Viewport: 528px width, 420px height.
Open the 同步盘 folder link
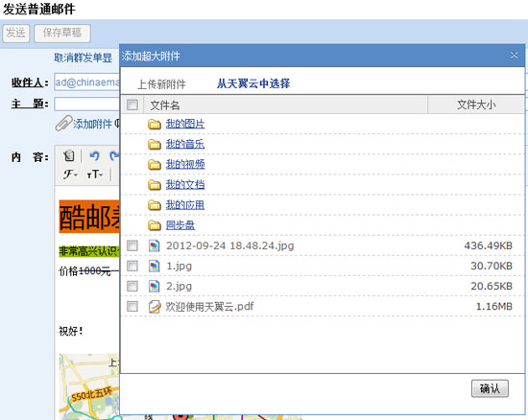click(x=180, y=225)
